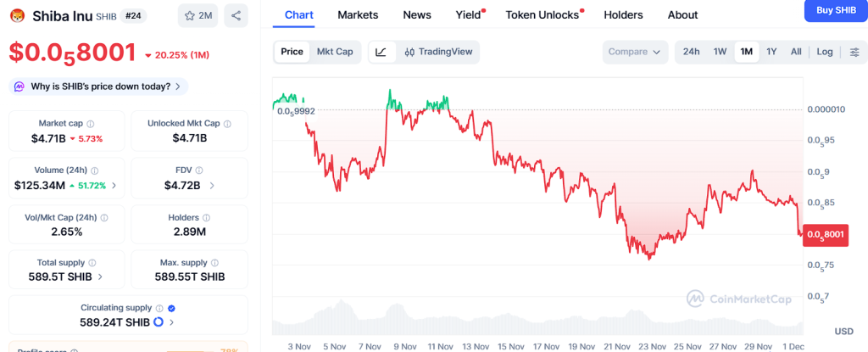Open the Markets tab
This screenshot has width=868, height=352.
[x=358, y=15]
